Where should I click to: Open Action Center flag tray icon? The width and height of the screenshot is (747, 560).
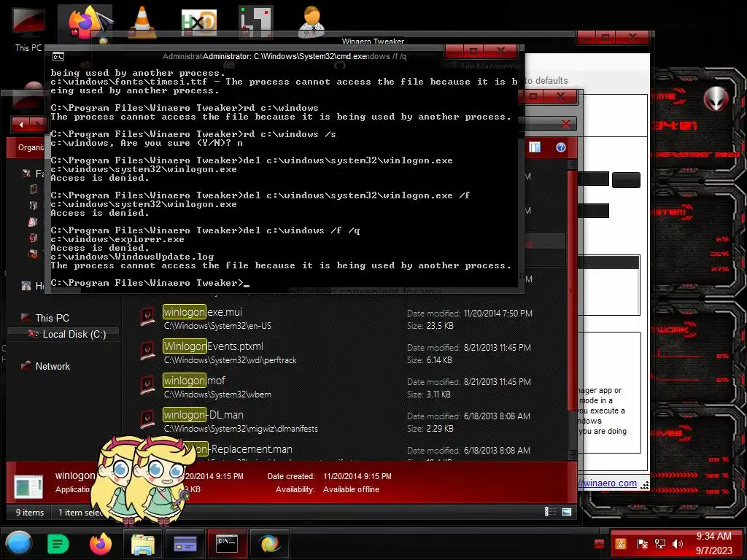(x=642, y=544)
